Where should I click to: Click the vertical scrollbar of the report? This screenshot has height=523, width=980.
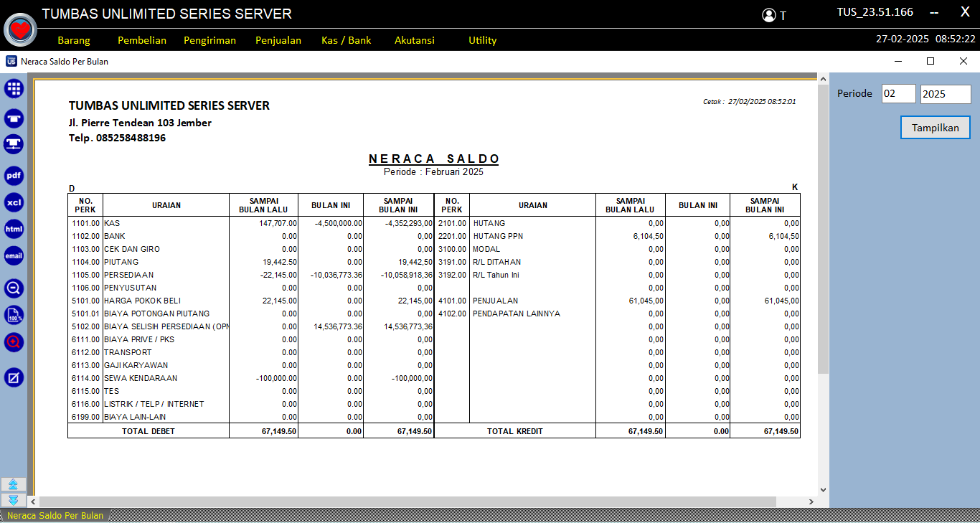[823, 228]
